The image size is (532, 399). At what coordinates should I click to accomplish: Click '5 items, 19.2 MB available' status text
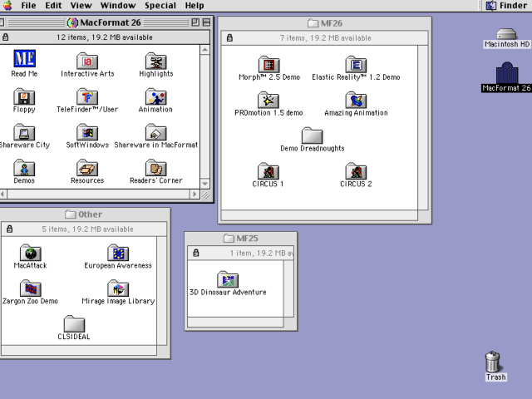coord(87,229)
